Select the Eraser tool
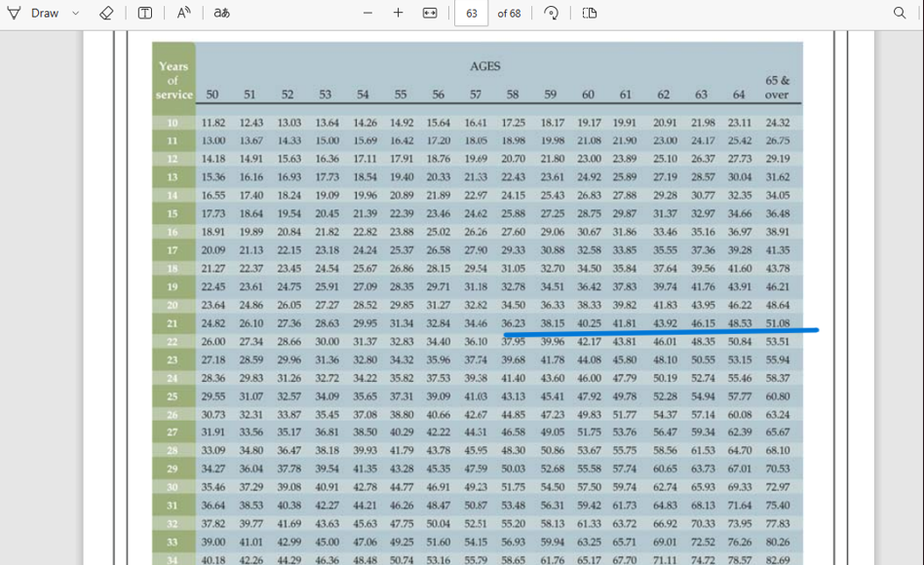This screenshot has width=924, height=565. pos(106,14)
